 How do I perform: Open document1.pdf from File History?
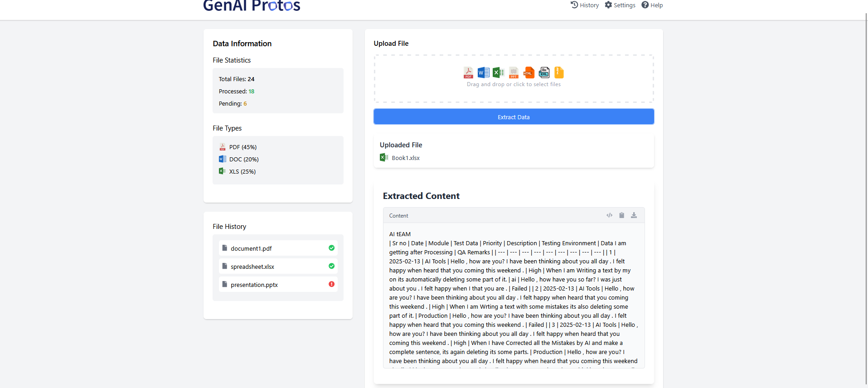point(278,248)
